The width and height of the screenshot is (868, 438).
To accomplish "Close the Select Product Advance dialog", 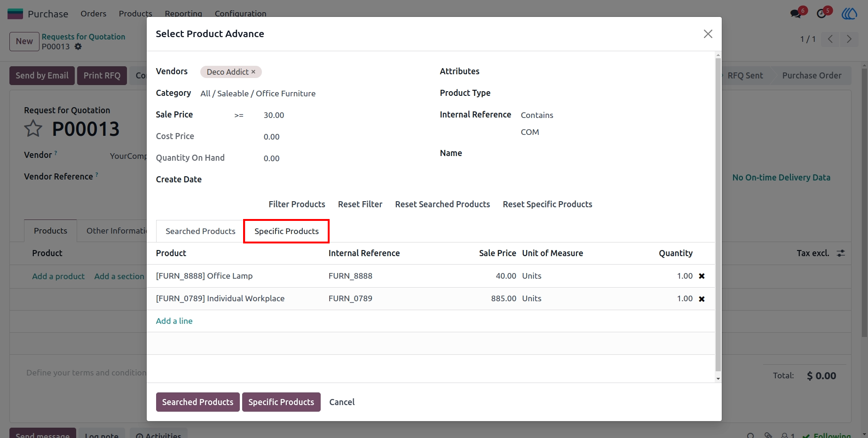I will click(x=708, y=34).
